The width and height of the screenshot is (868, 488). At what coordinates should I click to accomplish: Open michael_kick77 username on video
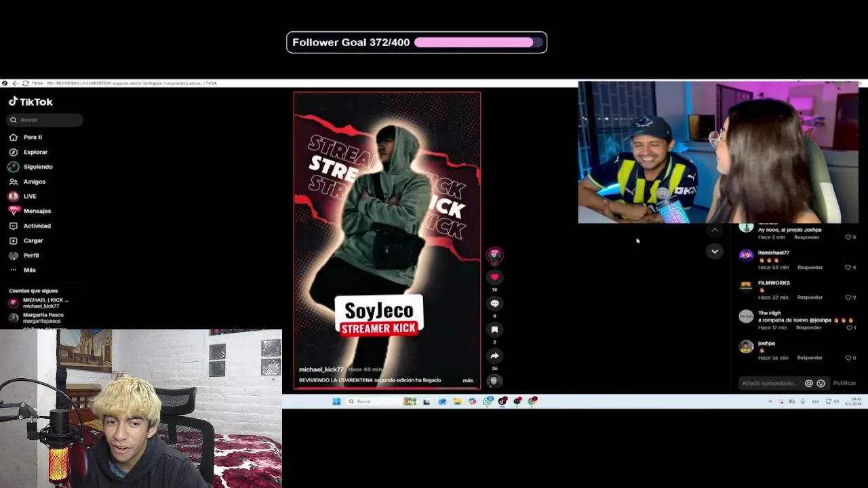pyautogui.click(x=321, y=369)
